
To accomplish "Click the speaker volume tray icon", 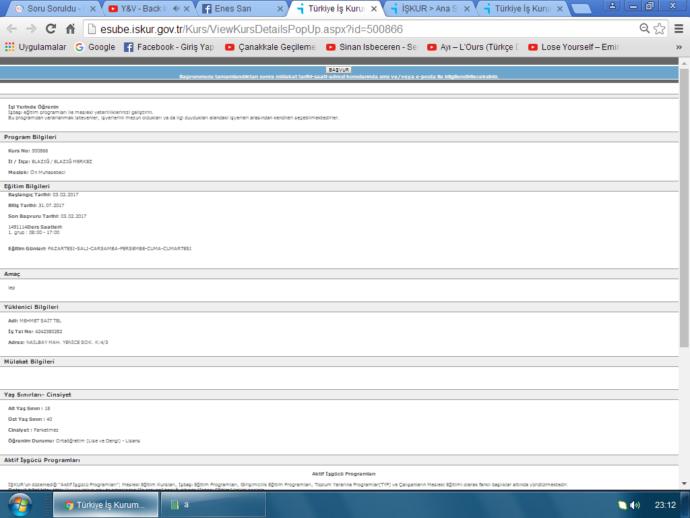I will click(635, 505).
